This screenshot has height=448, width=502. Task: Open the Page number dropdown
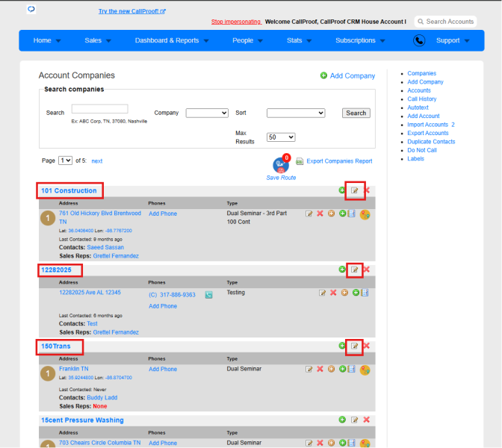(65, 161)
